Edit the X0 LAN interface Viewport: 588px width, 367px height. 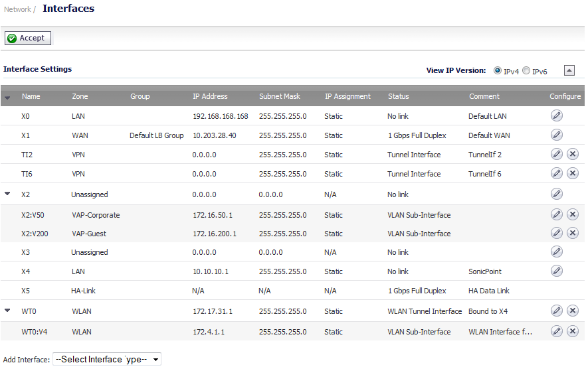pyautogui.click(x=557, y=115)
